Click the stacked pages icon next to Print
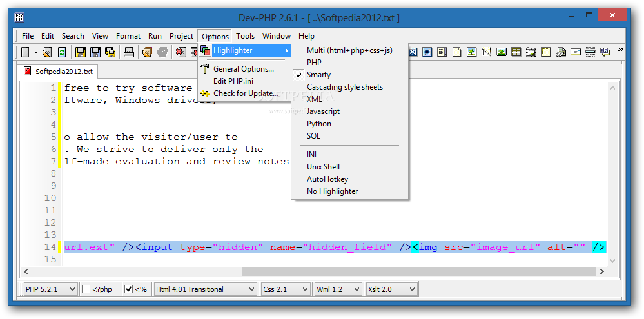Viewport: 644px width, 319px height. 148,52
